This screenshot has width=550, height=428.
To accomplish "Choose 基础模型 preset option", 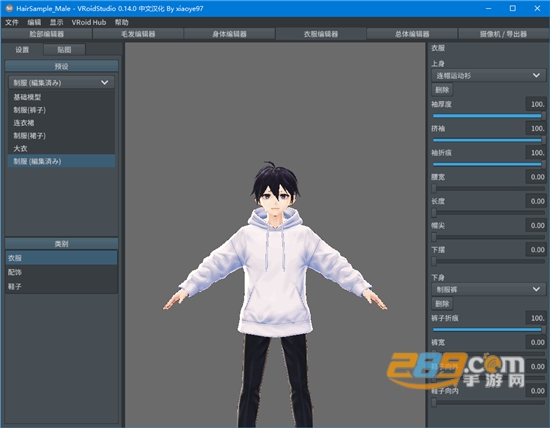I will coord(61,97).
